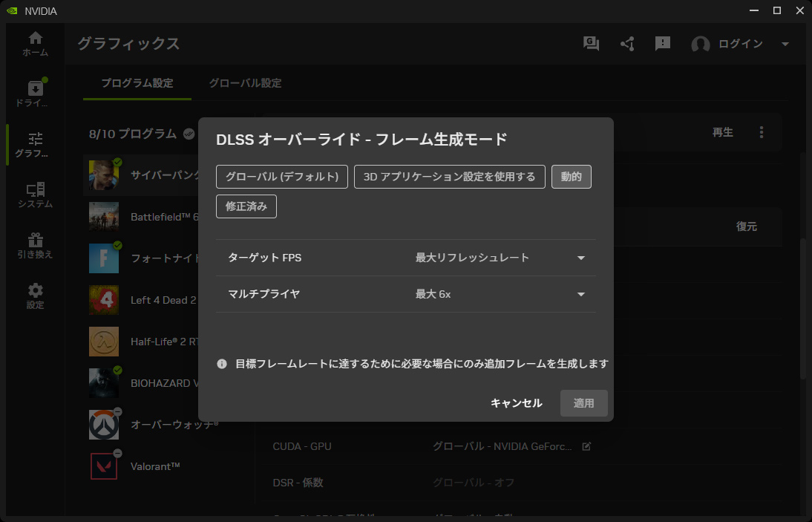Click the キャンセル button
Screen dimensions: 812x522
[x=516, y=403]
